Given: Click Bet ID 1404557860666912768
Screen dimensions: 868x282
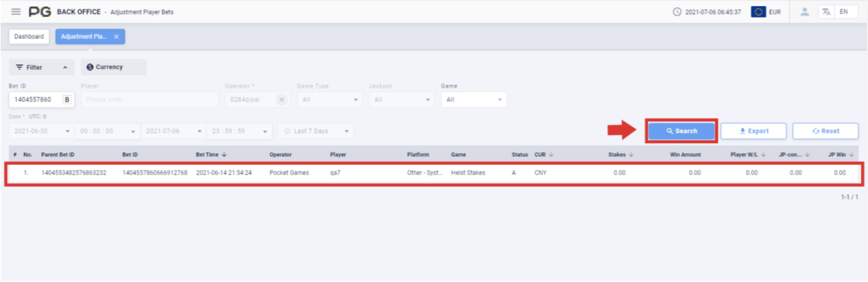Looking at the screenshot, I should [155, 173].
